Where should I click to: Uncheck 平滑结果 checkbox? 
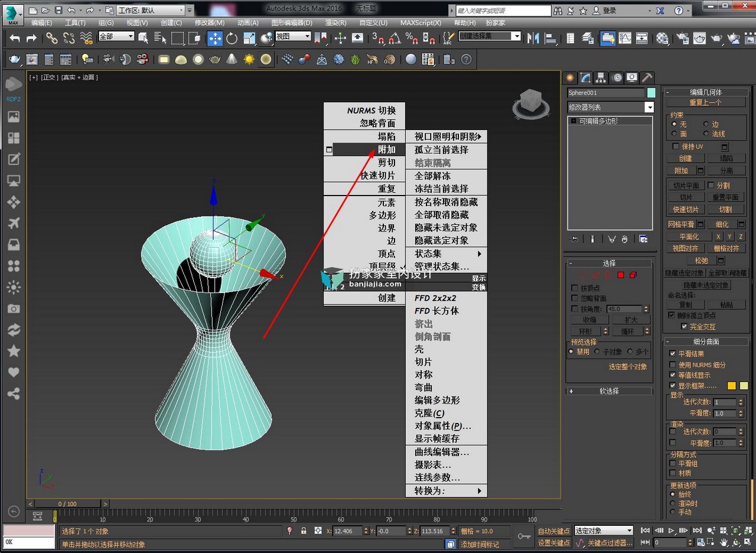click(673, 354)
